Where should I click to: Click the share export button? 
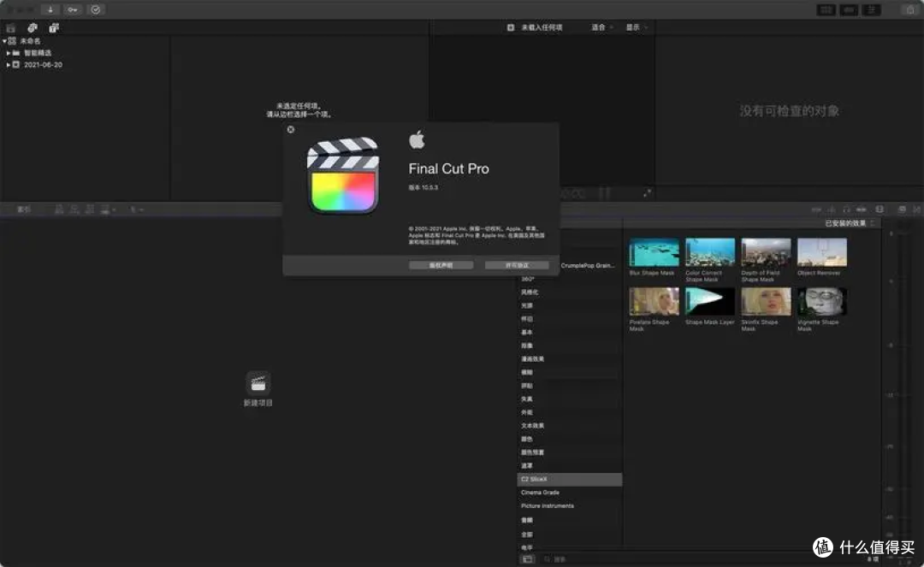pos(909,9)
